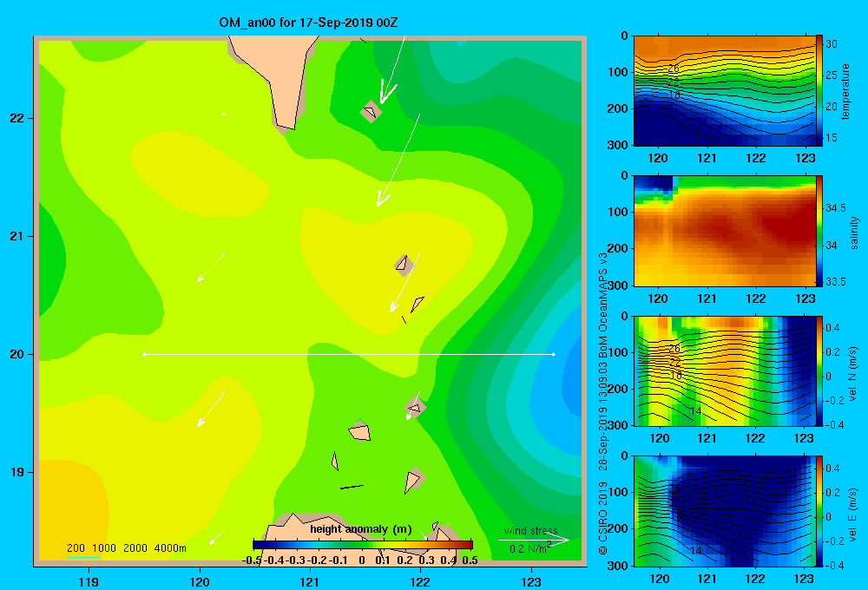The image size is (868, 590).
Task: Select the 'vel. E (m/s)' label
Action: coord(852,515)
